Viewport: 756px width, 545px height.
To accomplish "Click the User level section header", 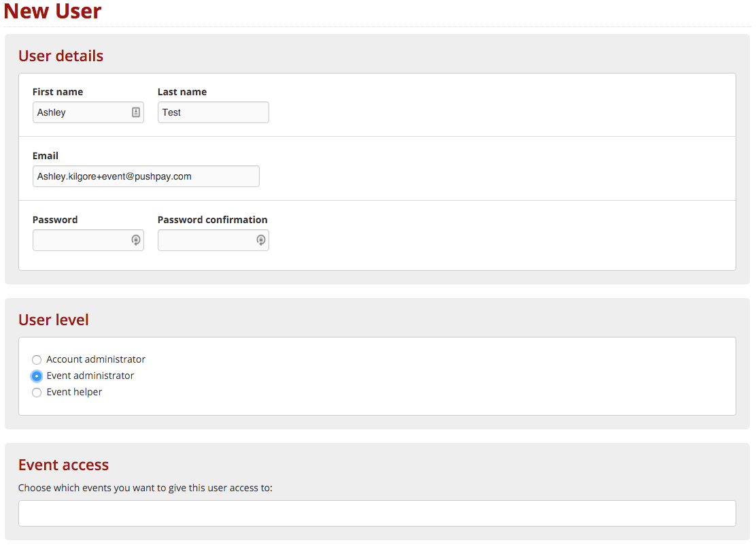I will 53,320.
